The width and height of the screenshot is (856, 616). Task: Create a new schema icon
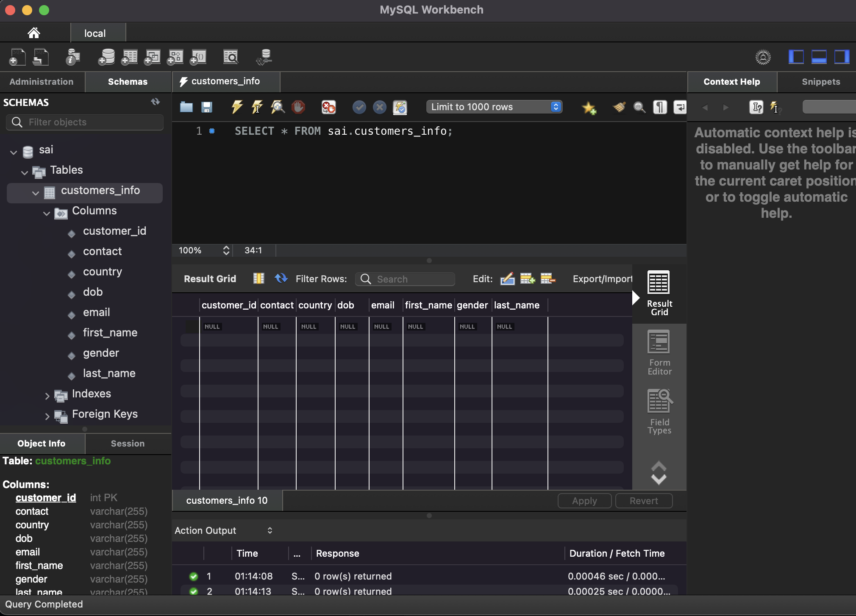[106, 57]
